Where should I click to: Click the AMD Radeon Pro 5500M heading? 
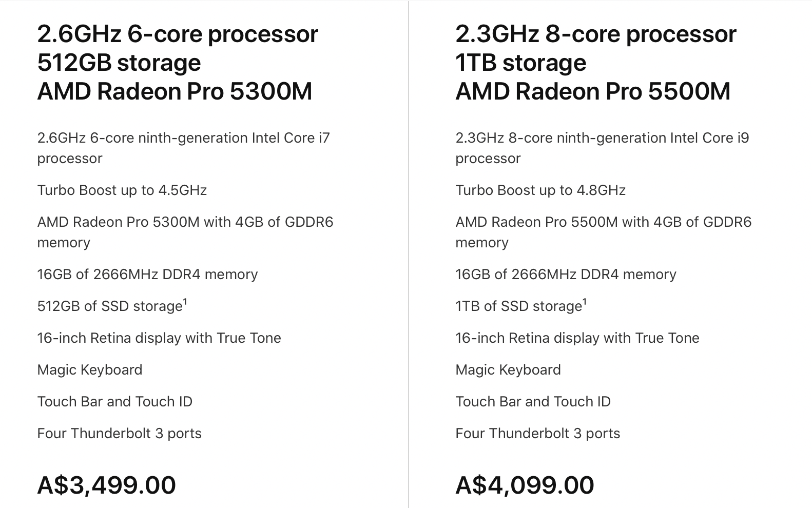coord(593,92)
